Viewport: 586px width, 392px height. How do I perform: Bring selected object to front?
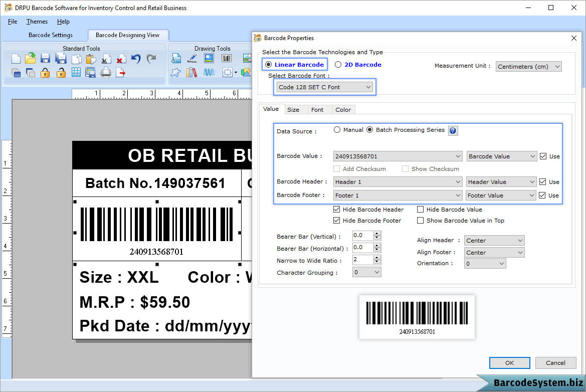coord(16,73)
